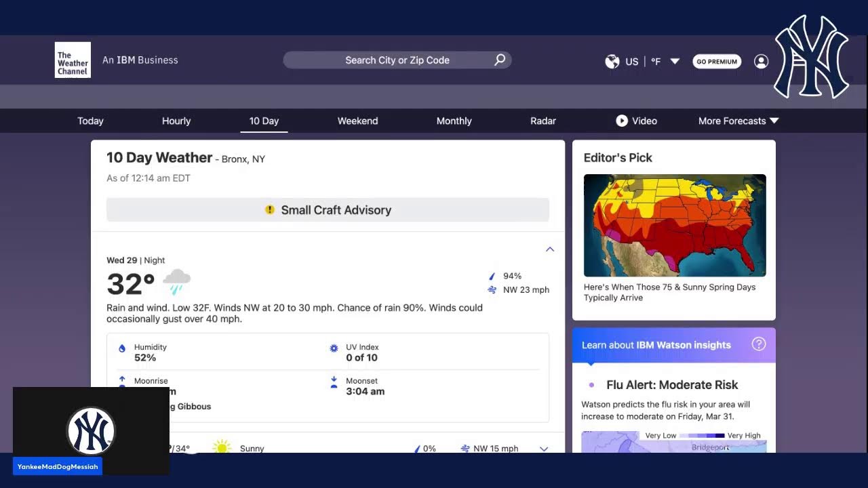868x488 pixels.
Task: Click the sunny icon in next day row
Action: 222,447
